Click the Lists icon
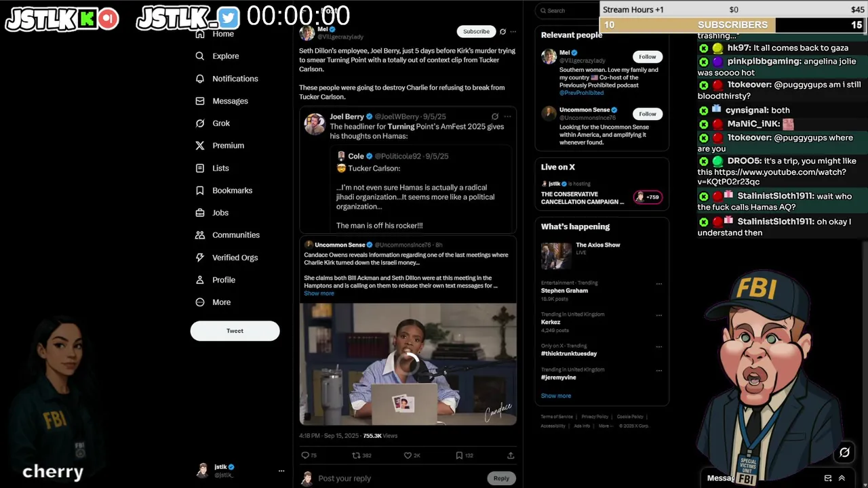 (200, 168)
